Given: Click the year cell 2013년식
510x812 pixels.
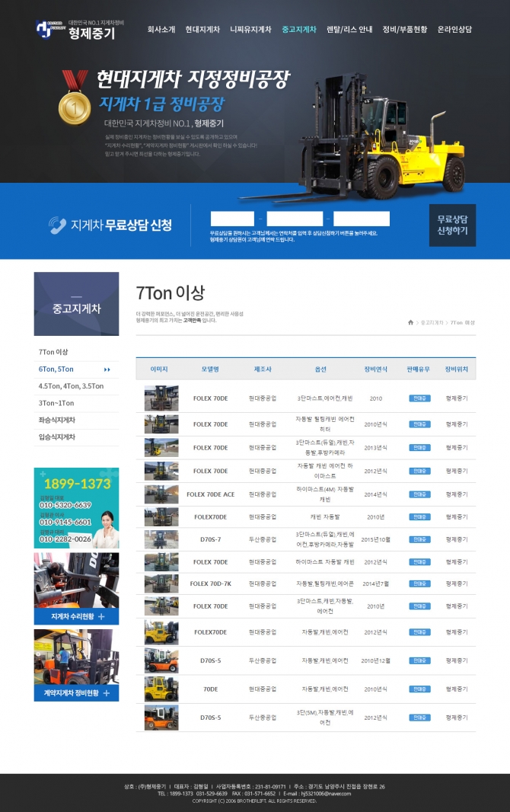Looking at the screenshot, I should click(x=375, y=448).
